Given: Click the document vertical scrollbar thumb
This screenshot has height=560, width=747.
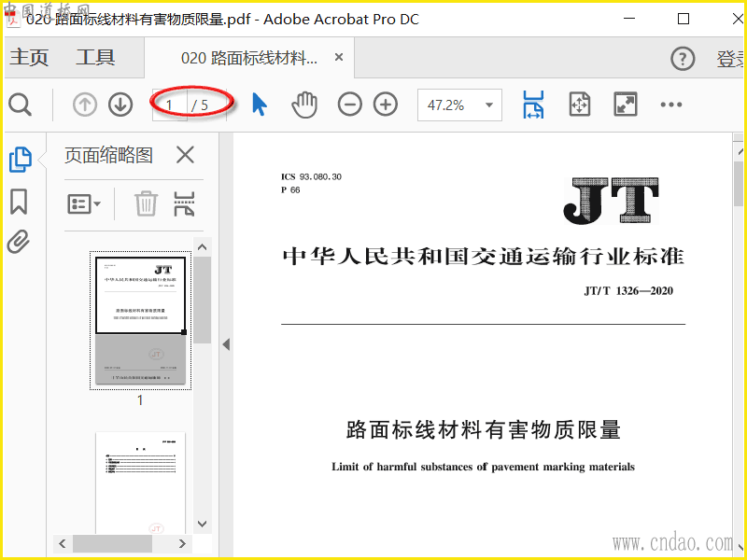Looking at the screenshot, I should point(739,184).
